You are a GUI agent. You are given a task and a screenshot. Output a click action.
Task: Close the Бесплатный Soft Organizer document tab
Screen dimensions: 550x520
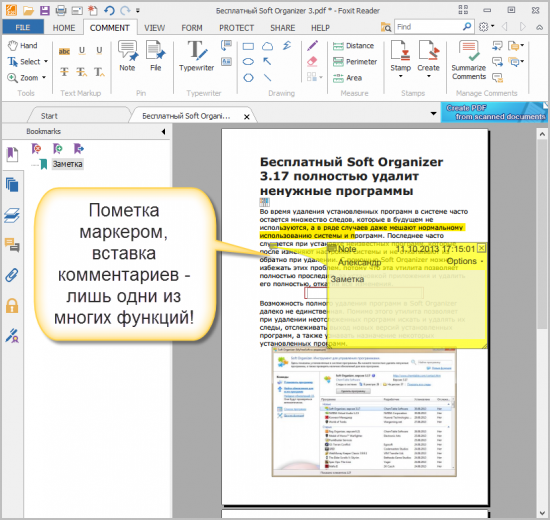click(247, 117)
